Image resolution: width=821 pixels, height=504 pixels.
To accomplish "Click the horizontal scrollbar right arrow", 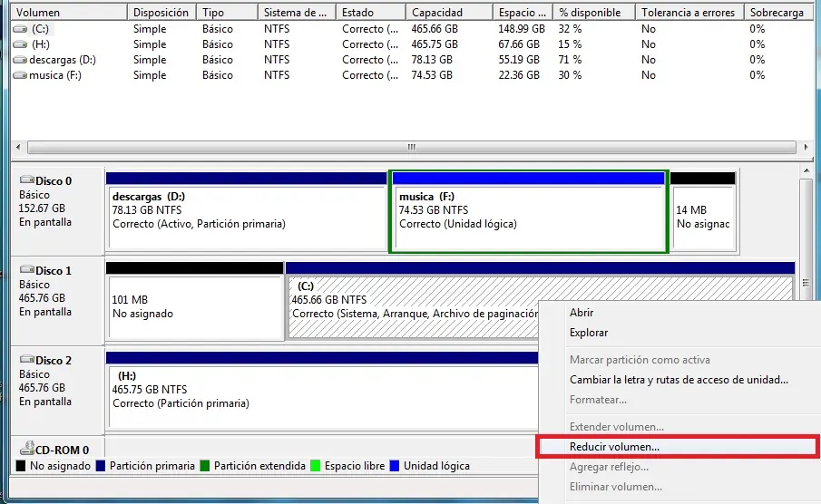I will [x=806, y=147].
